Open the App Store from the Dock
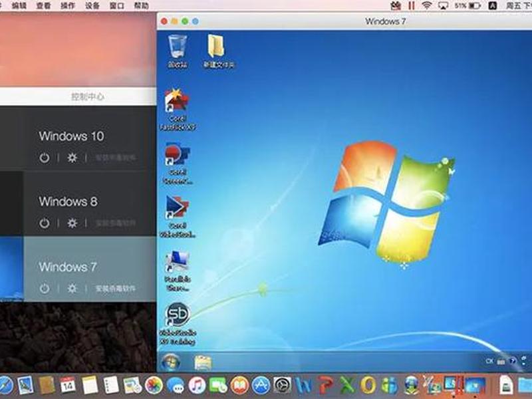This screenshot has height=399, width=532. [x=261, y=386]
